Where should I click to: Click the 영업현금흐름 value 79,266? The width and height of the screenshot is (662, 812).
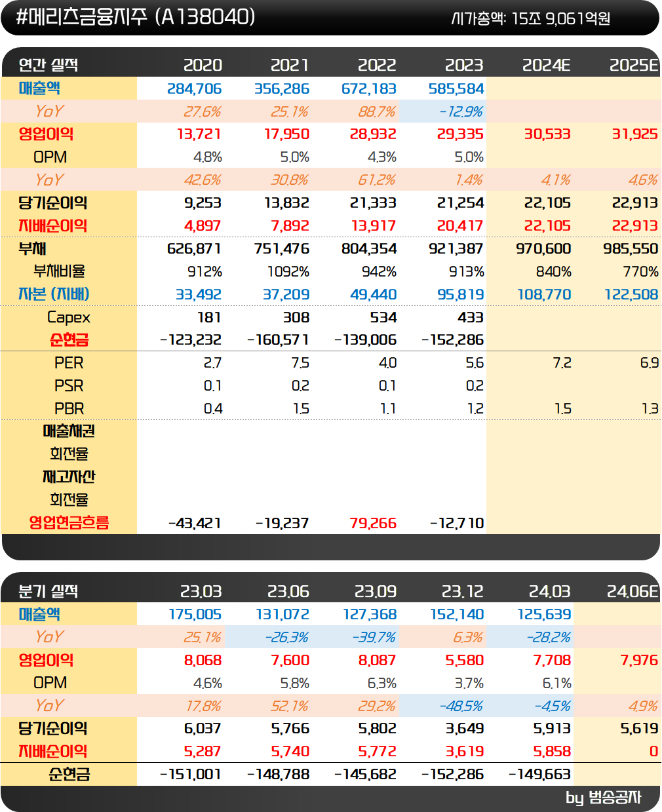373,523
